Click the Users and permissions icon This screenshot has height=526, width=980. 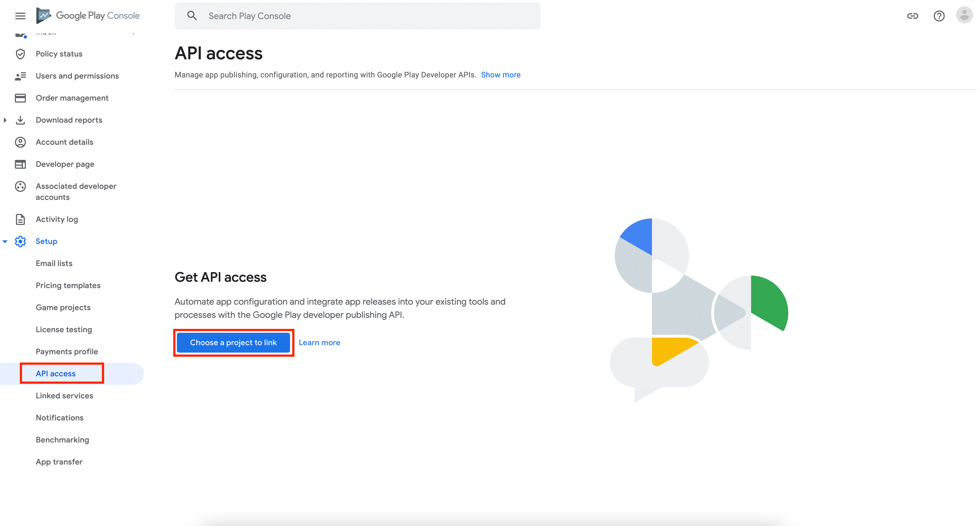[x=20, y=76]
